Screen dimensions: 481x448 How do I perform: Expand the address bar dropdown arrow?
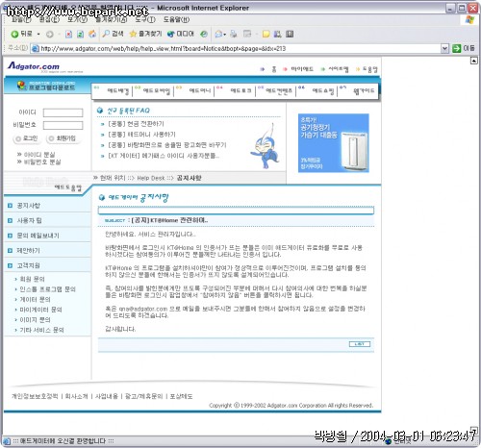[444, 48]
